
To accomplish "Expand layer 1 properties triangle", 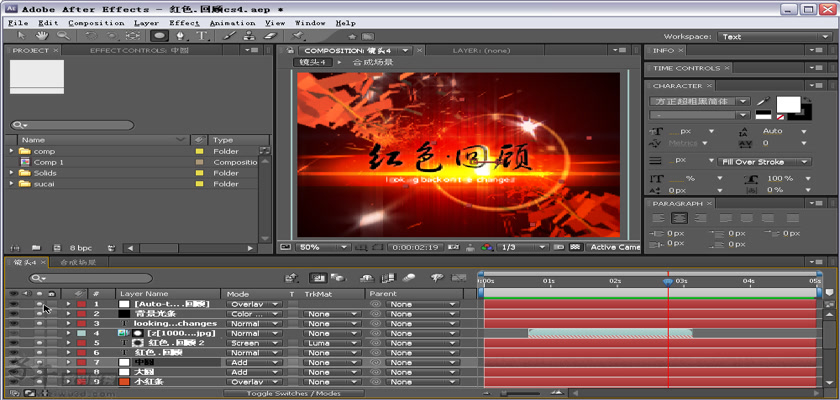I will coord(68,304).
